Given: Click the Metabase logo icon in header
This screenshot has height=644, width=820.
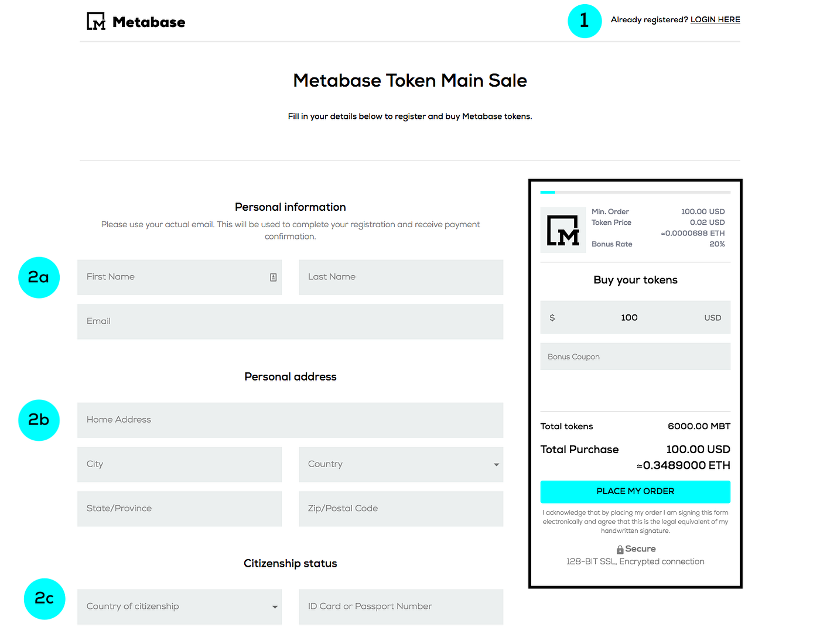Looking at the screenshot, I should pos(96,22).
